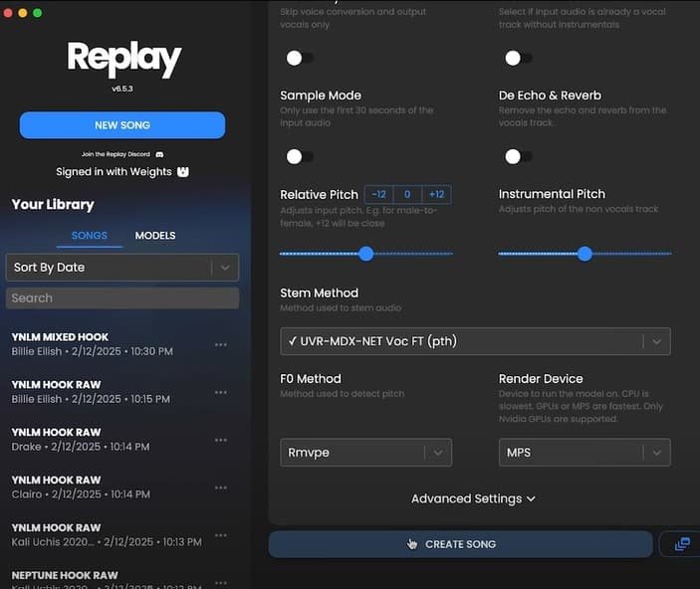
Task: Click the Relative Pitch slider handle
Action: coord(366,254)
